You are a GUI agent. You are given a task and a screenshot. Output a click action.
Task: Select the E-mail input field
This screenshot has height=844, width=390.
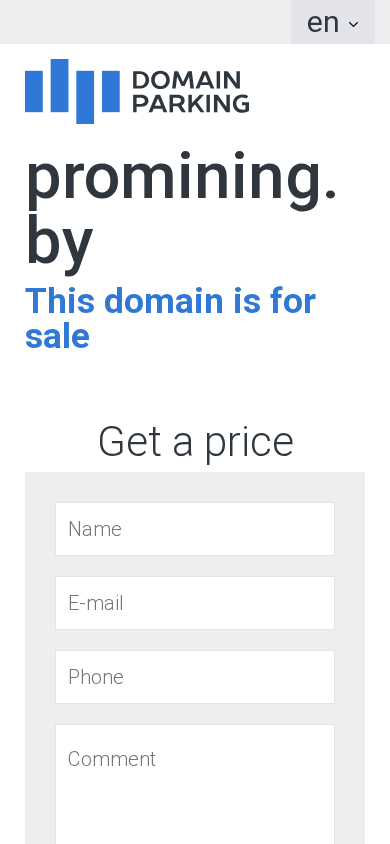(x=195, y=603)
